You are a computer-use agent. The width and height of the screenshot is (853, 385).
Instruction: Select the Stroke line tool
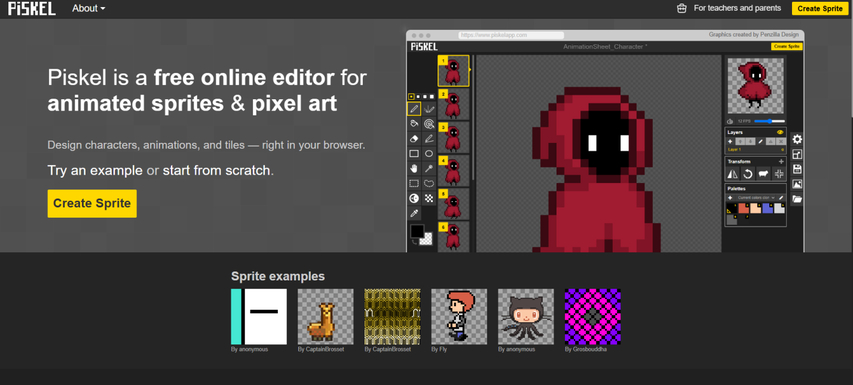(x=429, y=139)
